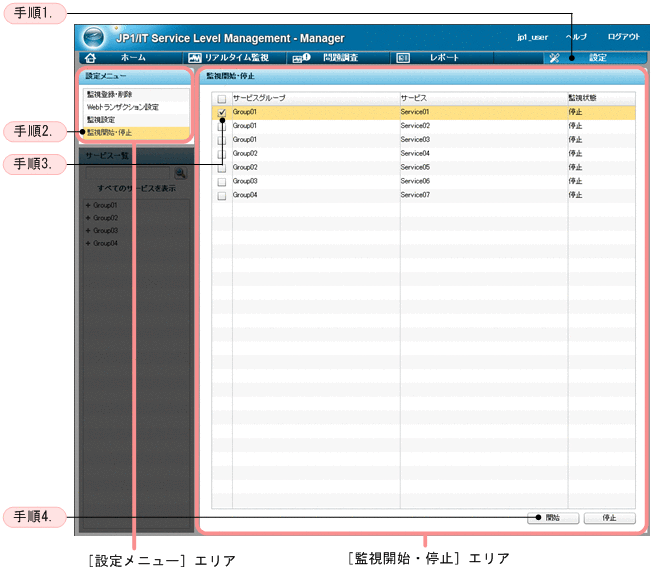
Task: Expand Group03 in the service tree
Action: coord(88,230)
